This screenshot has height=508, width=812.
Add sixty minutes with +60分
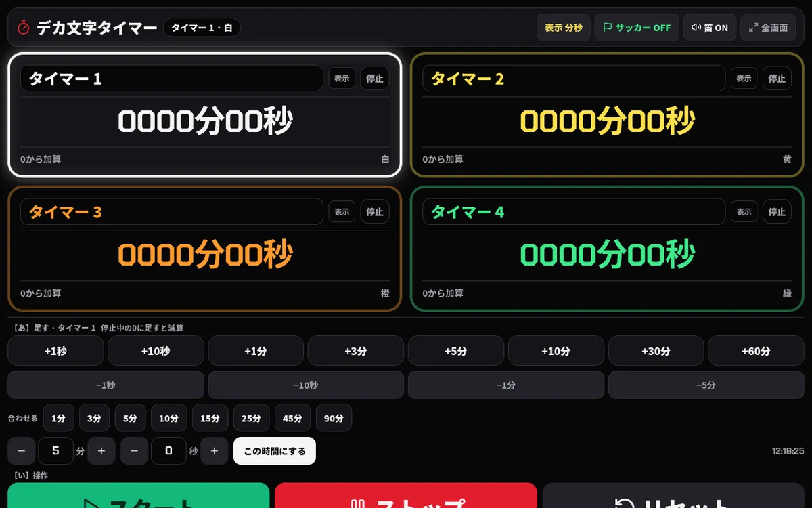[x=756, y=351]
